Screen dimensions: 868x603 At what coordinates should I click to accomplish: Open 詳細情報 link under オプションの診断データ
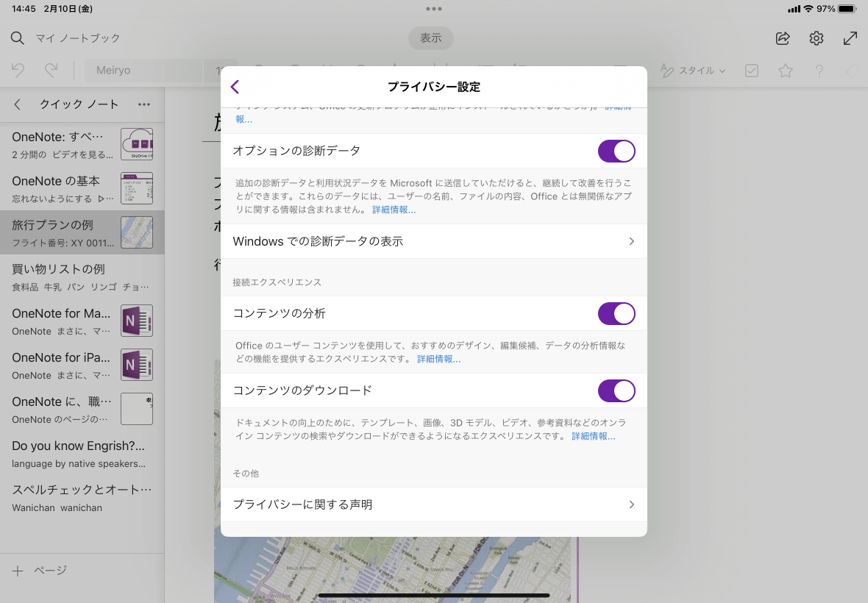(x=394, y=210)
